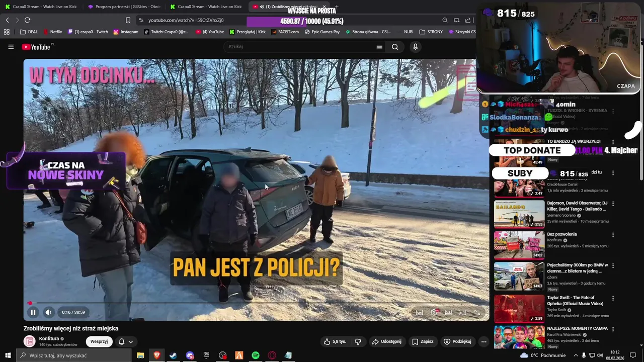Click the search magnifier button on YouTube
644x362 pixels.
tap(395, 47)
